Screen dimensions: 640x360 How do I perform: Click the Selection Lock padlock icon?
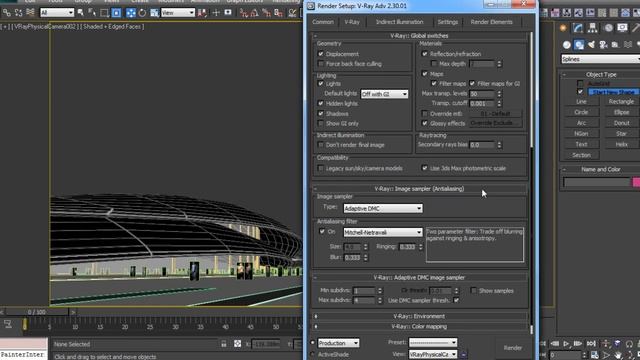[x=224, y=344]
